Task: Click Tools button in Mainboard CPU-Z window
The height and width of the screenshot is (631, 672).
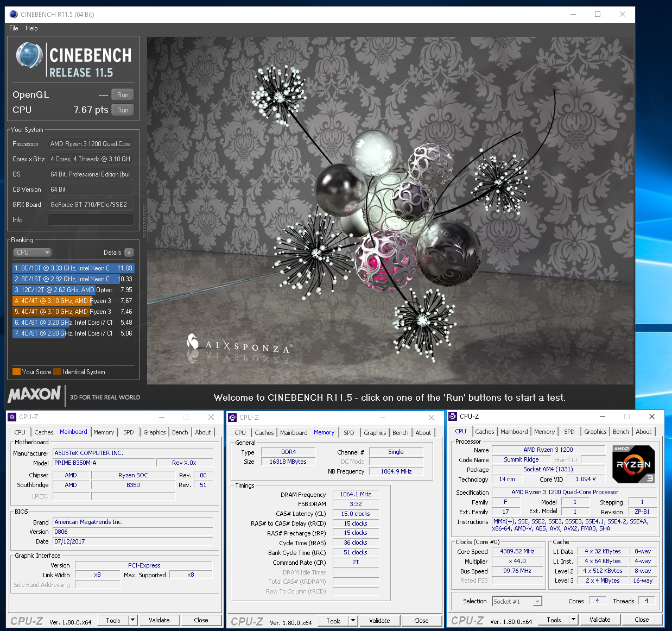Action: pos(113,620)
